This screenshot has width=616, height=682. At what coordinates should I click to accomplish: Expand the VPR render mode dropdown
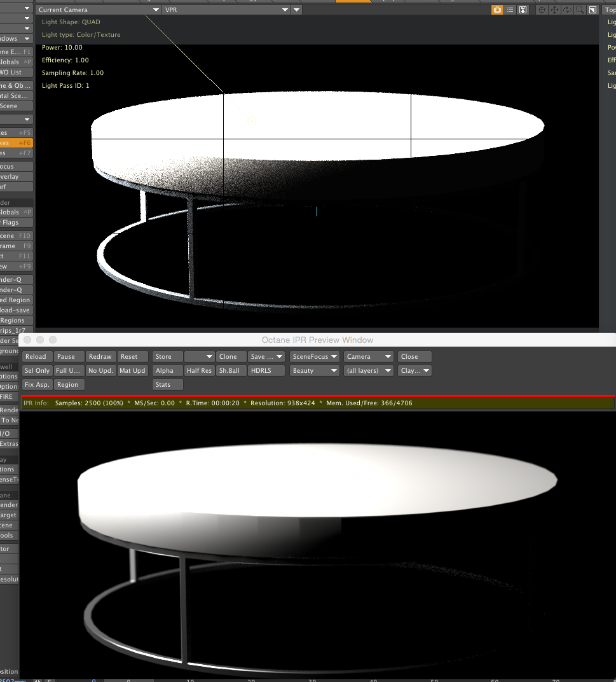click(x=226, y=10)
